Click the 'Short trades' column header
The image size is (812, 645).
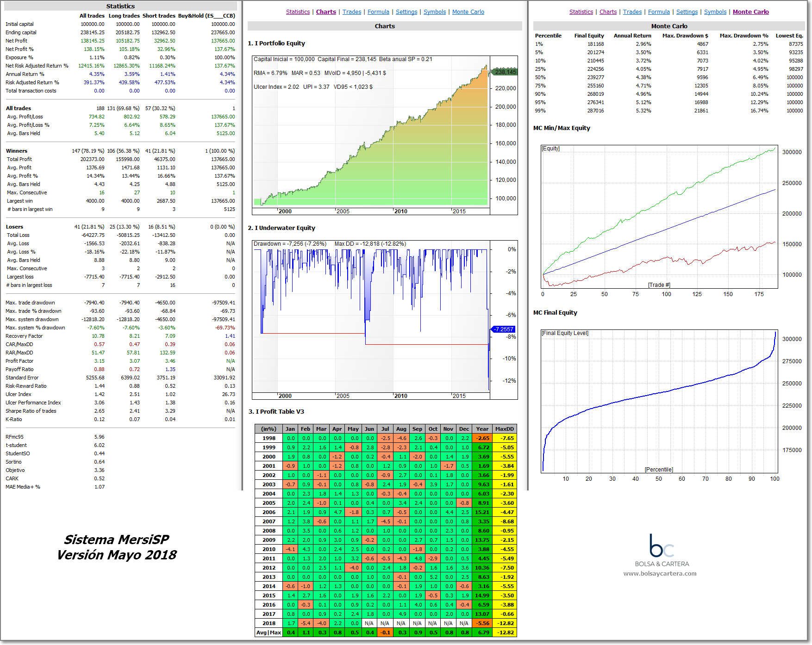(159, 16)
